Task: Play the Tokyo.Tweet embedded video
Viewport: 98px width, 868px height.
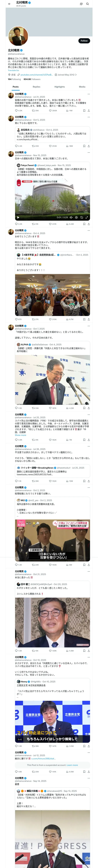Action: (18, 217)
